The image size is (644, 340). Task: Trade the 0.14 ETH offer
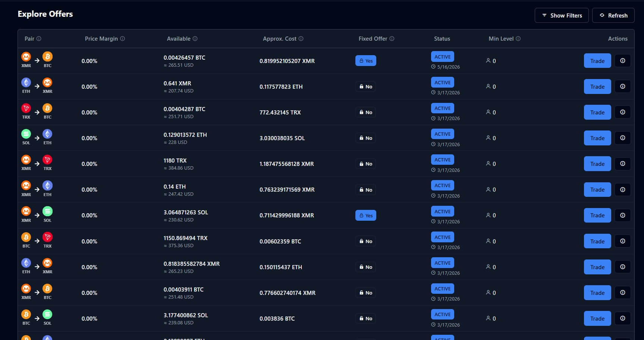pyautogui.click(x=597, y=189)
